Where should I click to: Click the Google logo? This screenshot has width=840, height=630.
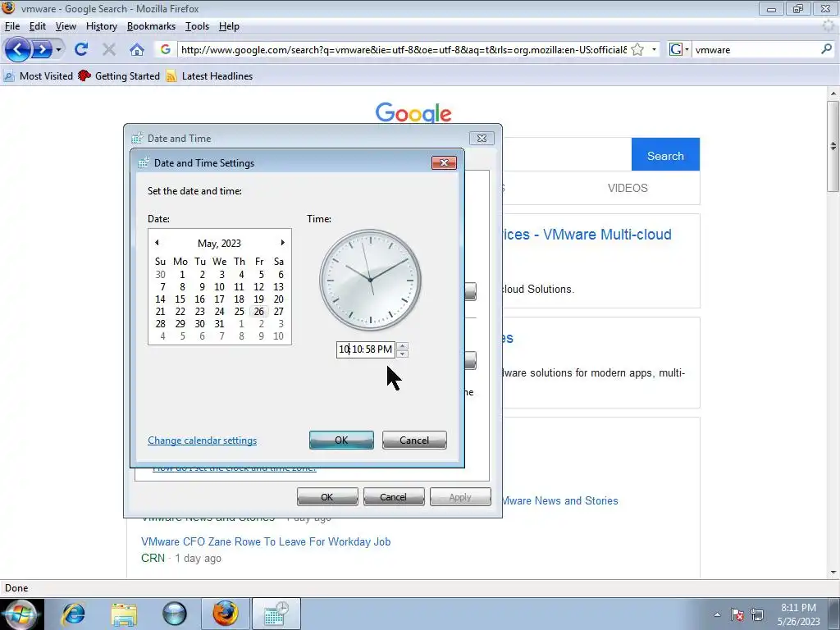(x=413, y=112)
